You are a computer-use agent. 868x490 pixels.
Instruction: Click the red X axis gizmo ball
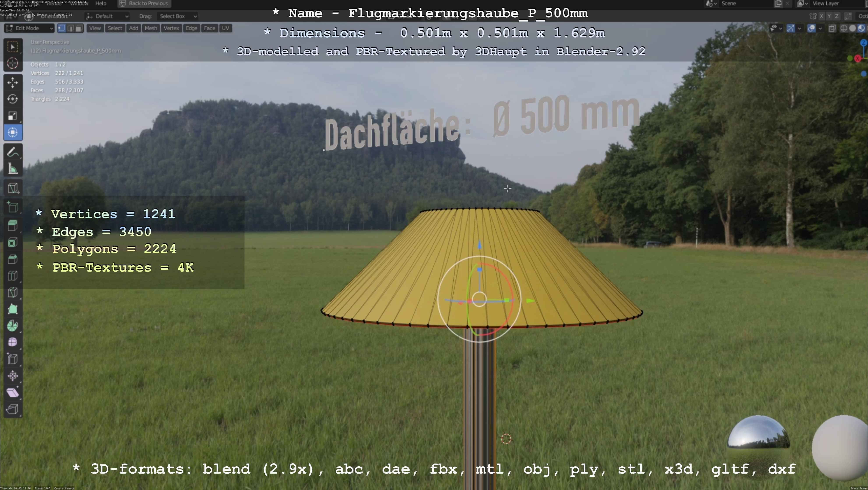(x=858, y=59)
